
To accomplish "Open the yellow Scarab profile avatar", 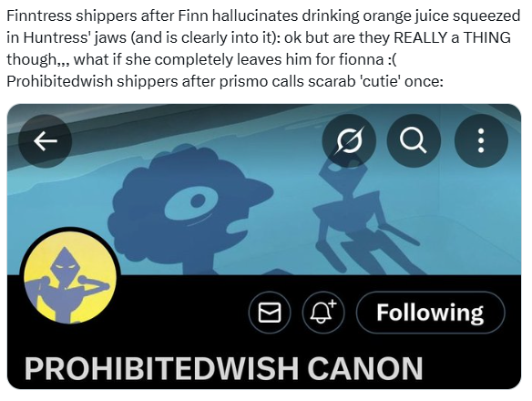I will tap(70, 277).
